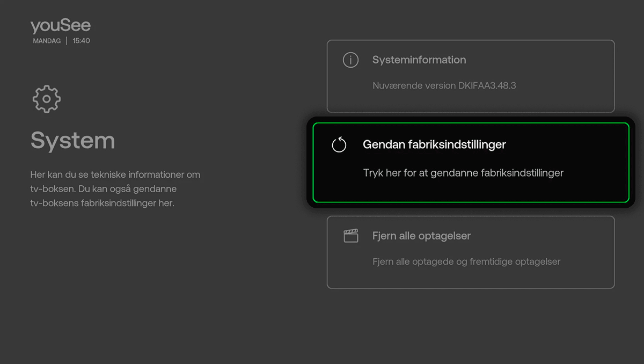Open the Systeminformation card

tap(471, 76)
